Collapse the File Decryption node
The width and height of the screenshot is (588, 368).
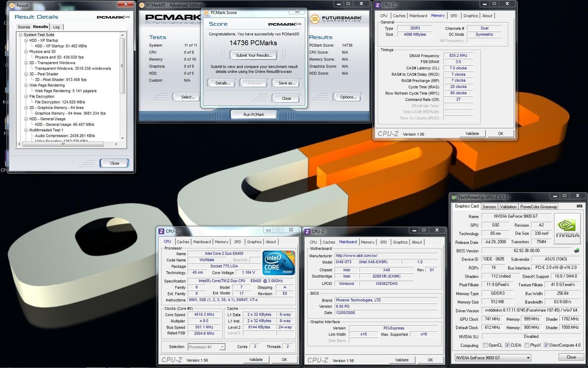point(26,96)
